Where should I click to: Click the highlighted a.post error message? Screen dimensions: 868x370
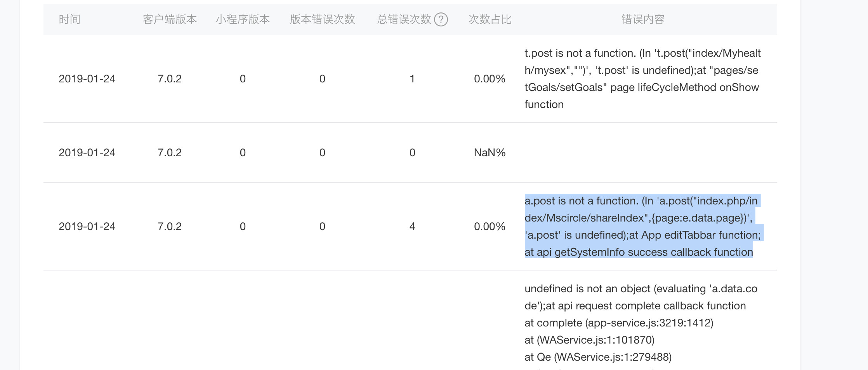click(642, 226)
